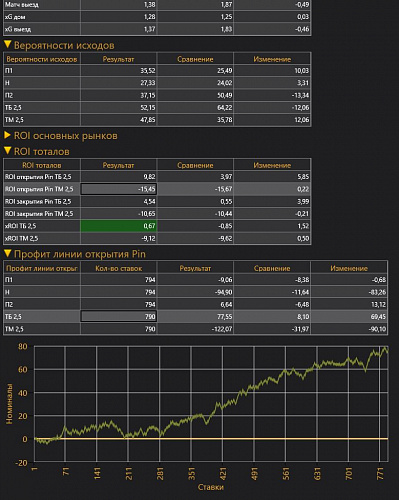Select xROI ТМ 2,5 result -9,12

coord(118,238)
